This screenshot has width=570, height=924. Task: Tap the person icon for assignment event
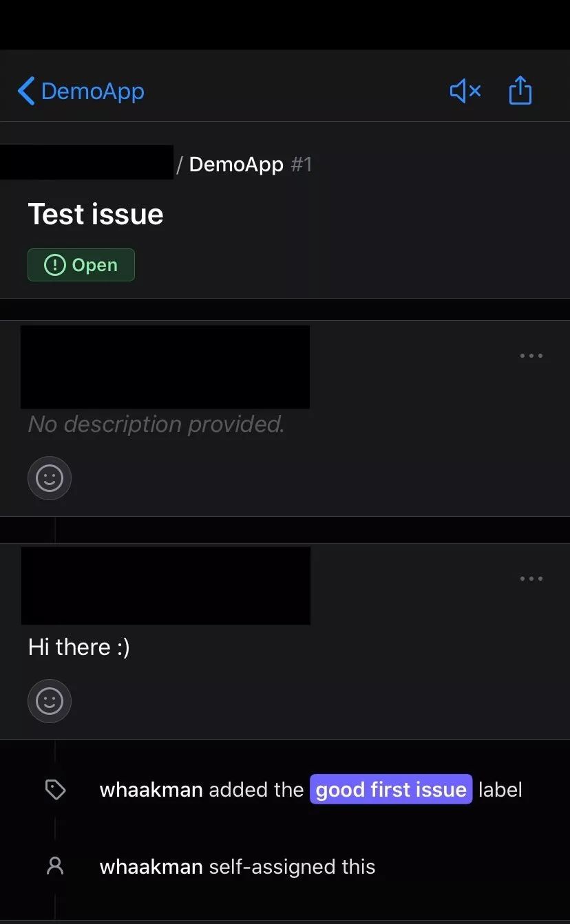pyautogui.click(x=55, y=866)
